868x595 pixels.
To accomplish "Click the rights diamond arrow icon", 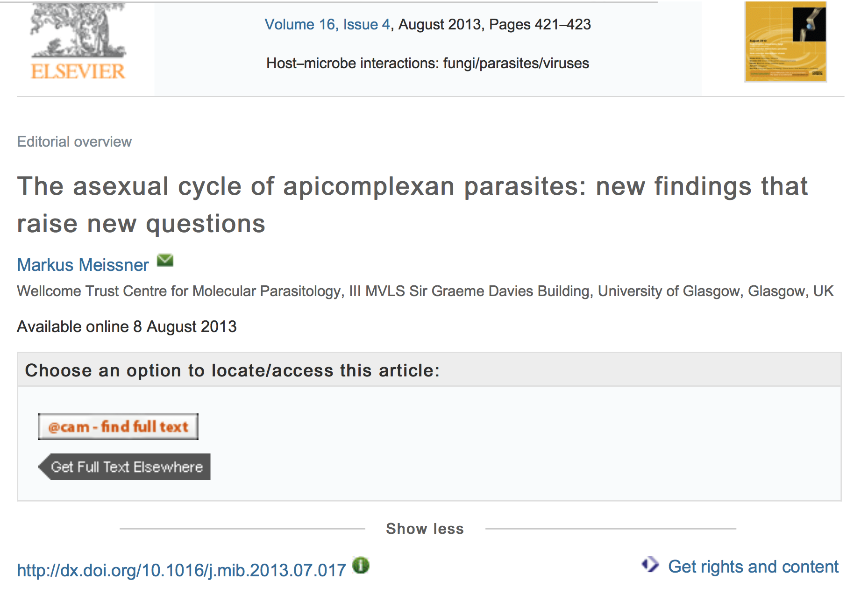I will [x=650, y=565].
